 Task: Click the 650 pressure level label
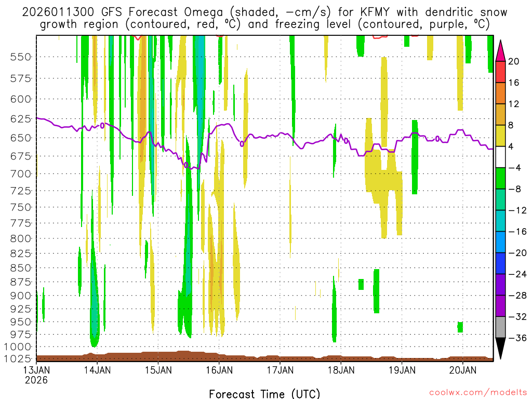click(20, 138)
